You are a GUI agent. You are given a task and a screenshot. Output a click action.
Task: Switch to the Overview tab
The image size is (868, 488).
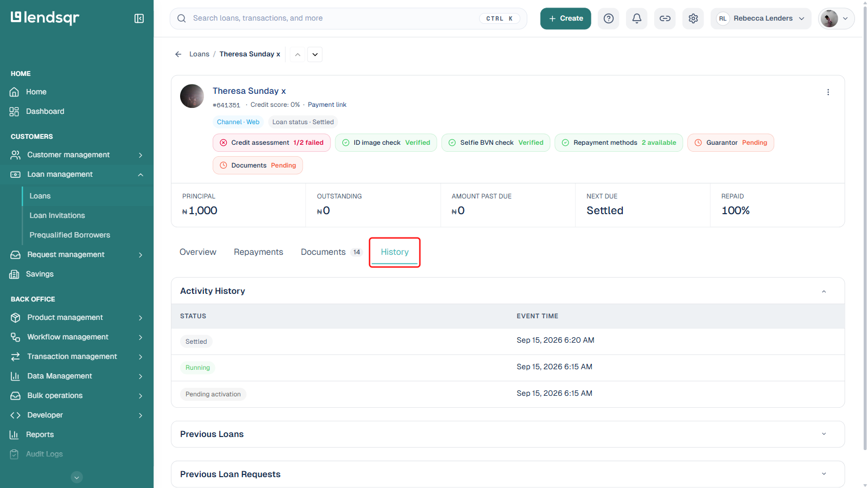pos(198,252)
